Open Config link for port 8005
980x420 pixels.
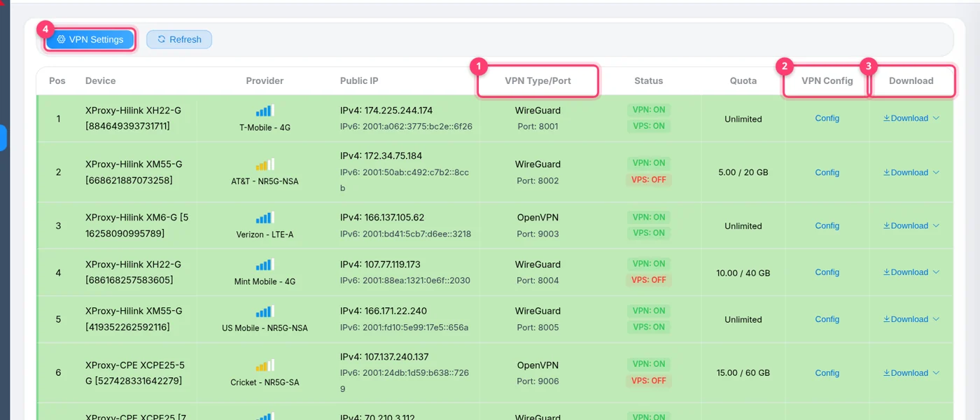point(827,319)
